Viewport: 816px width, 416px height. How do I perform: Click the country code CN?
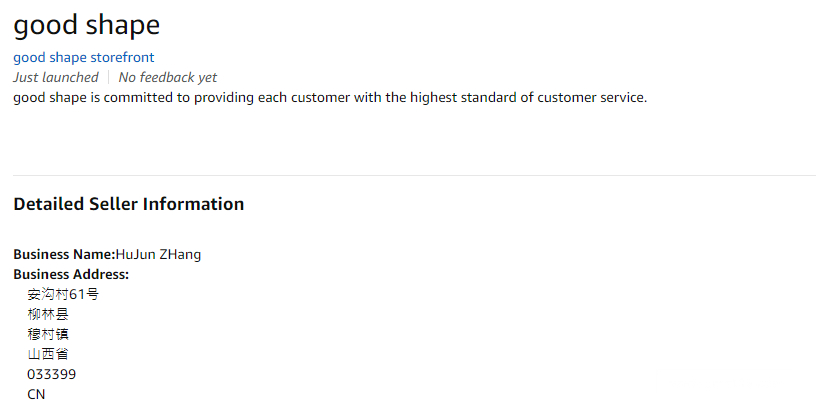(x=36, y=394)
